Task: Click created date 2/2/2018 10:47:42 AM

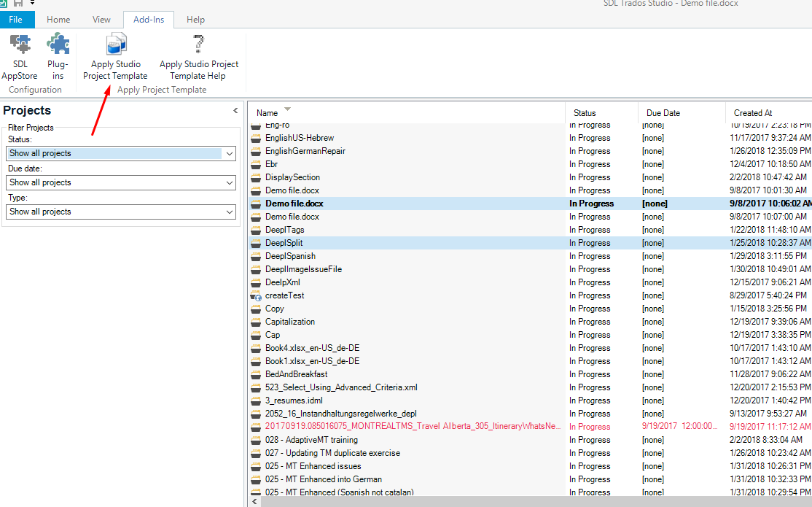Action: pyautogui.click(x=768, y=177)
